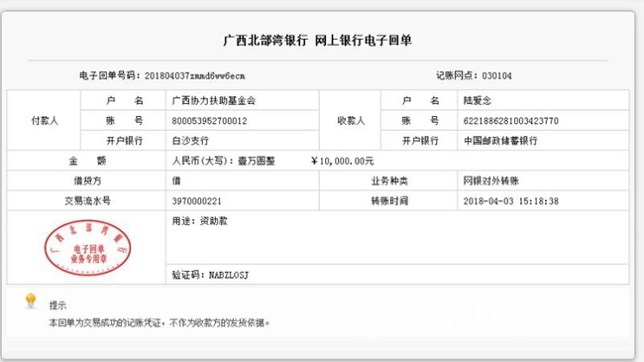Image resolution: width=644 pixels, height=362 pixels.
Task: Select payer bank 白沙支行
Action: (x=190, y=141)
